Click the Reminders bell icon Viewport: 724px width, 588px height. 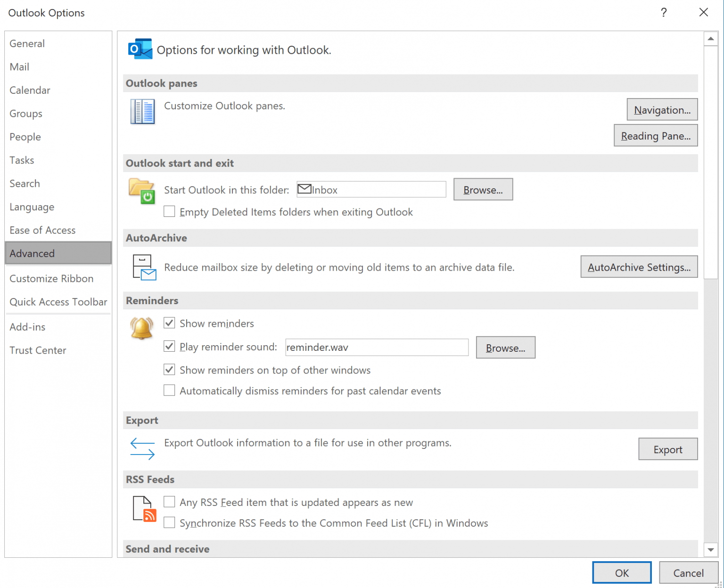pyautogui.click(x=141, y=328)
